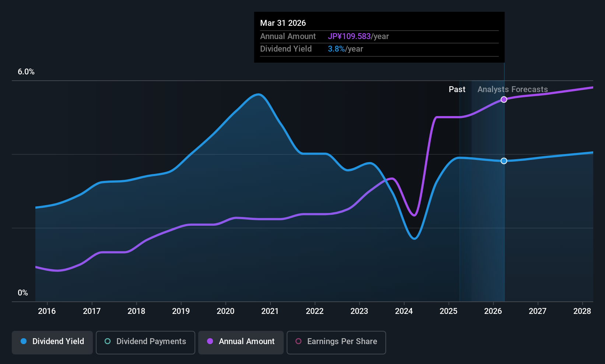
Task: Click the 2019 x-axis label
Action: (181, 311)
